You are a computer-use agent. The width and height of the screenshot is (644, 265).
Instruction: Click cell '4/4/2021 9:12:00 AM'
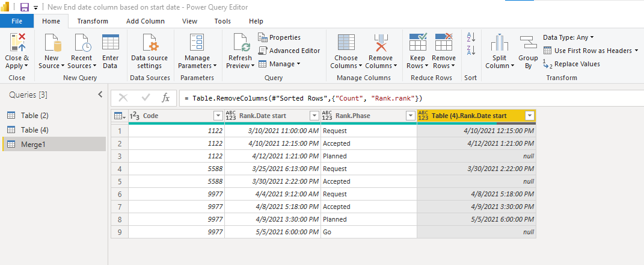point(273,194)
